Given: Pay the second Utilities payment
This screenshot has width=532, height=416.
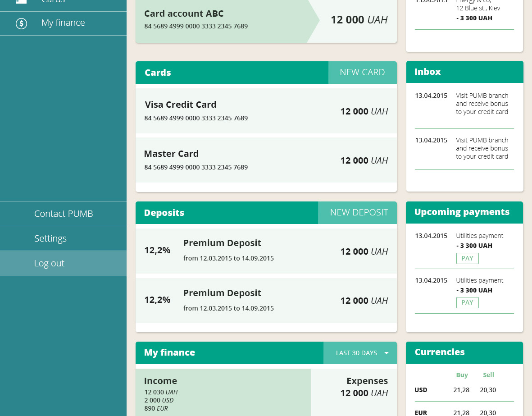Looking at the screenshot, I should 467,303.
